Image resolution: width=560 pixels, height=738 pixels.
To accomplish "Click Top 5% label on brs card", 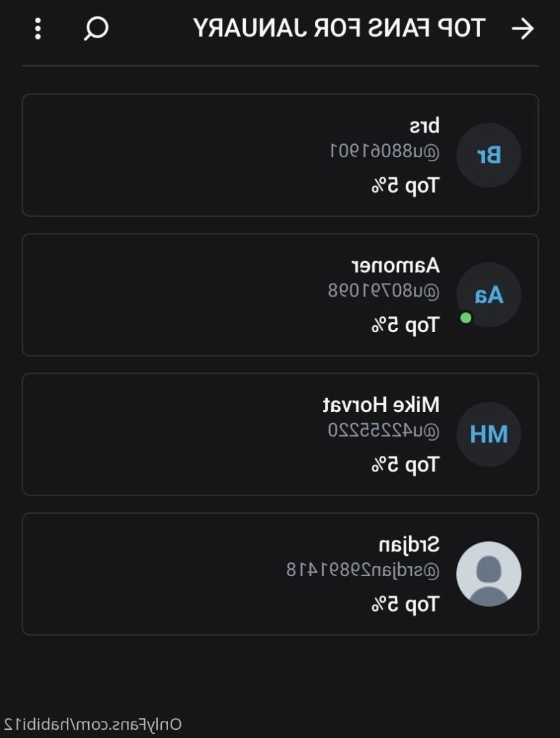I will click(x=405, y=185).
